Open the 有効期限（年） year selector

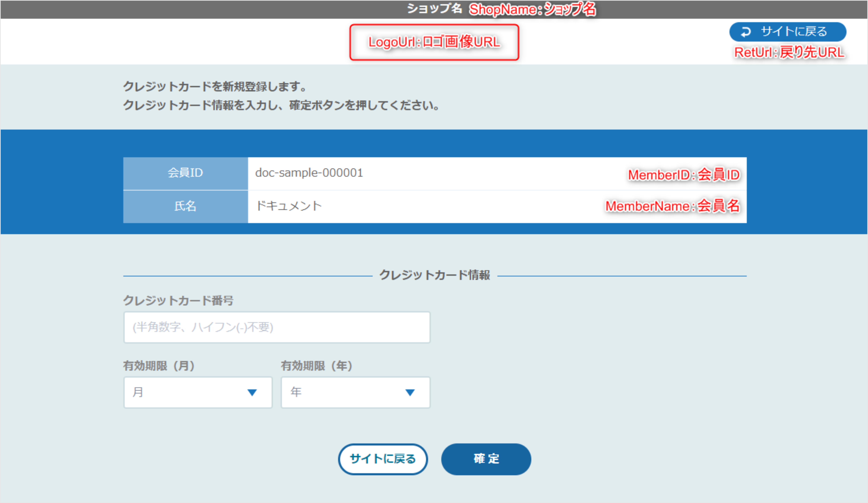coord(356,392)
